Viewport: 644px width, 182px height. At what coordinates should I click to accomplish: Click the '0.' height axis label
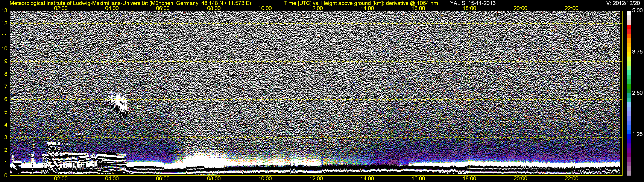(6, 176)
